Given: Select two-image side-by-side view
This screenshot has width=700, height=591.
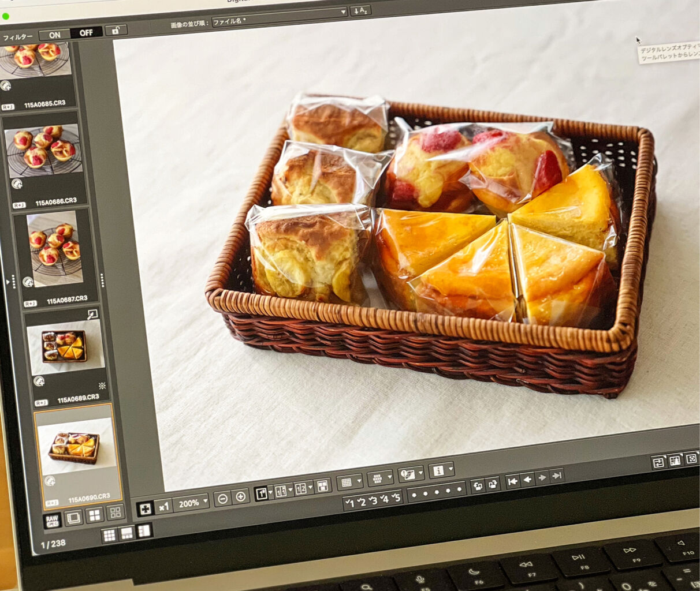Looking at the screenshot, I should [x=300, y=488].
